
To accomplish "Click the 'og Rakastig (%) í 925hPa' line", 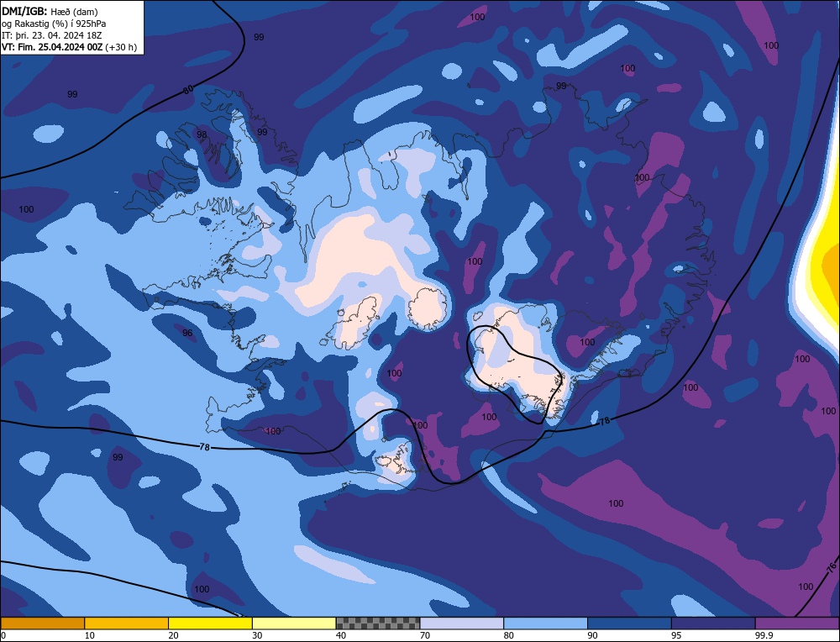I will (x=54, y=23).
